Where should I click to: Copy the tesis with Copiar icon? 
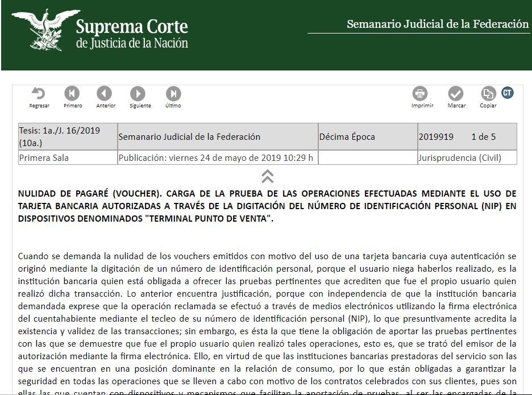(x=489, y=93)
